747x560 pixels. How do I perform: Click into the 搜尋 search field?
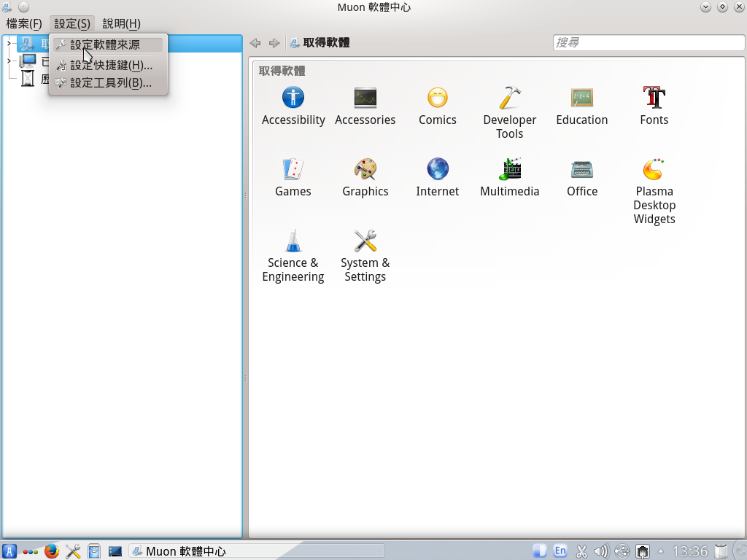point(647,43)
